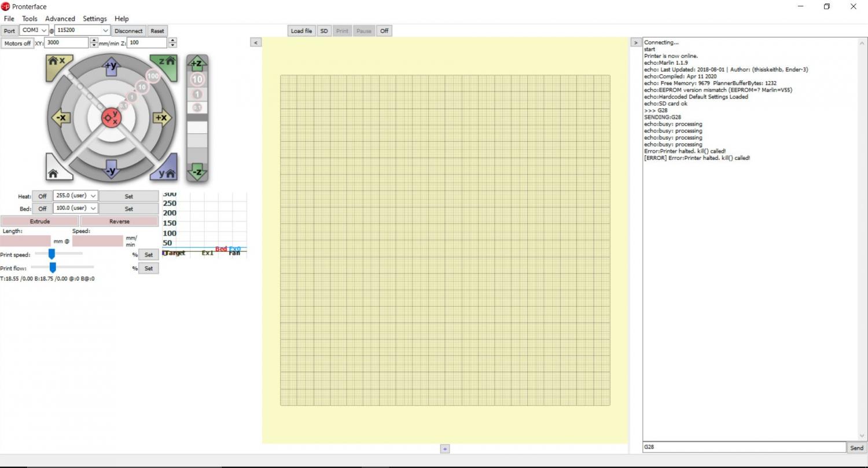Click the Disconnect button
This screenshot has width=868, height=468.
(128, 31)
